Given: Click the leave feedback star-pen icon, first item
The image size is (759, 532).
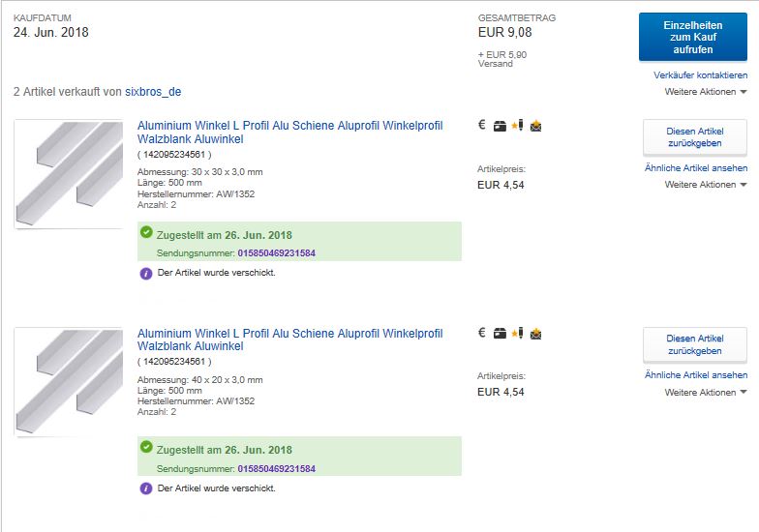Looking at the screenshot, I should [517, 125].
